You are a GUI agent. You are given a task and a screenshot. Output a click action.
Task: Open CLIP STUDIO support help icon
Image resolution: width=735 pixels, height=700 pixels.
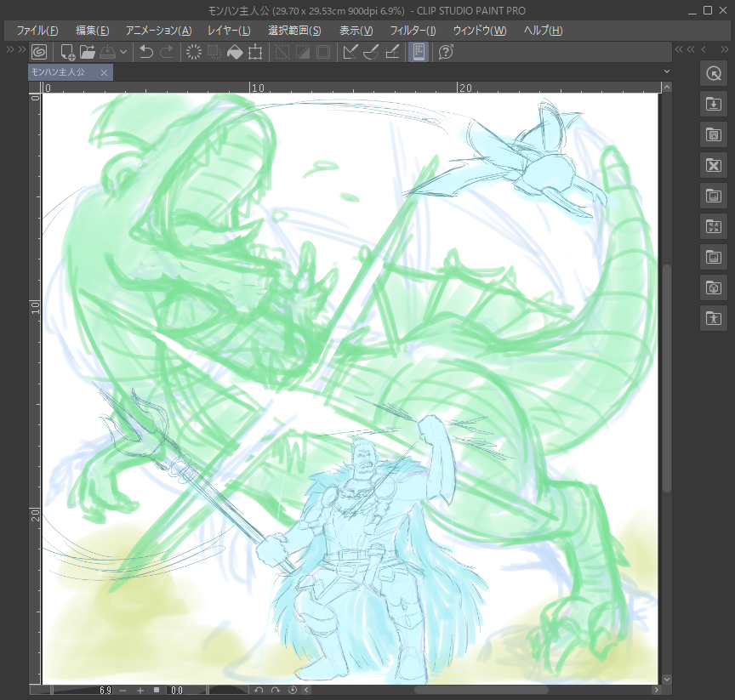[x=445, y=52]
